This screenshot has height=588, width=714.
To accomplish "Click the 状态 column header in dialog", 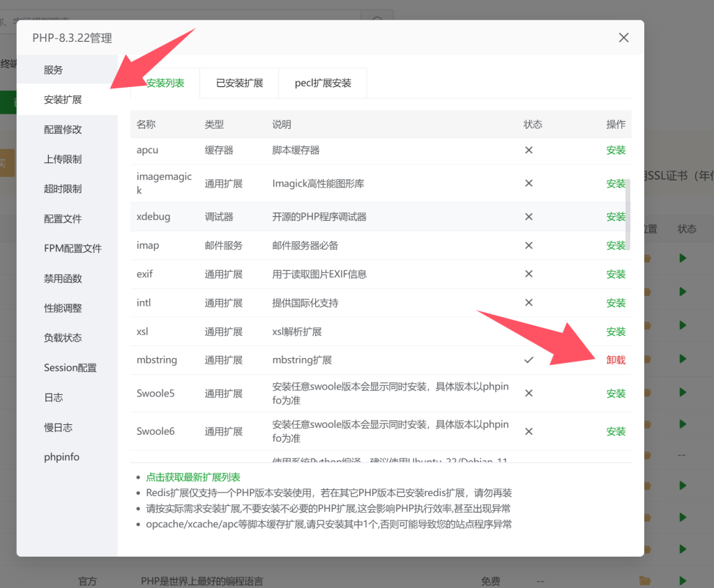I will (533, 124).
